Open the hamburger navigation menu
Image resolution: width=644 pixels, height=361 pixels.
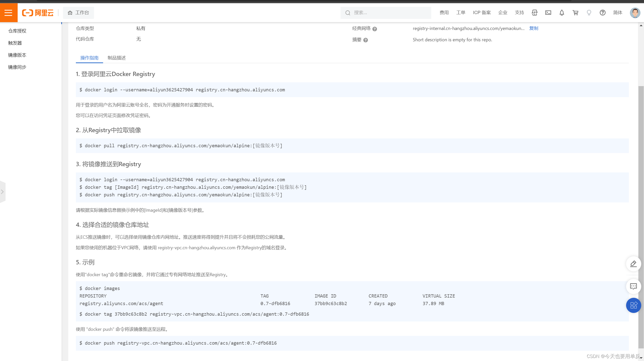(9, 13)
